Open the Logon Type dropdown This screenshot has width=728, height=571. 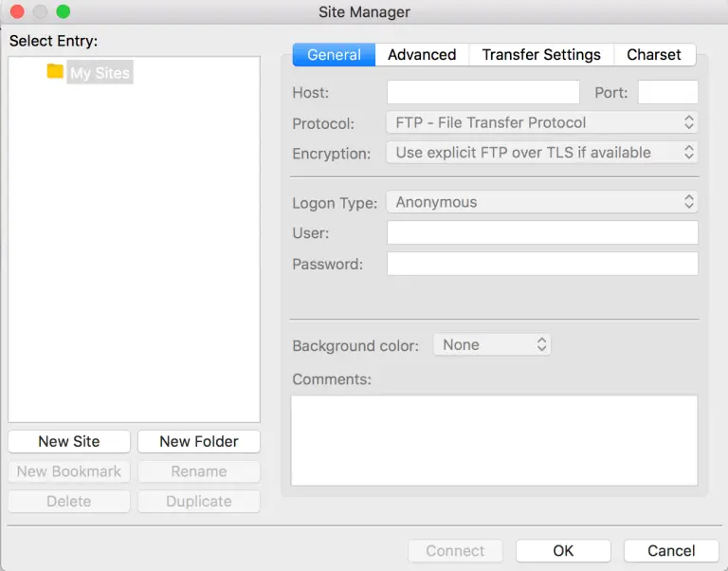pos(542,202)
